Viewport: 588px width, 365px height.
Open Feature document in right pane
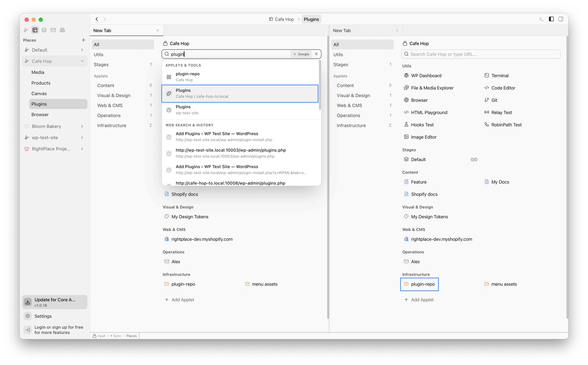tap(415, 182)
